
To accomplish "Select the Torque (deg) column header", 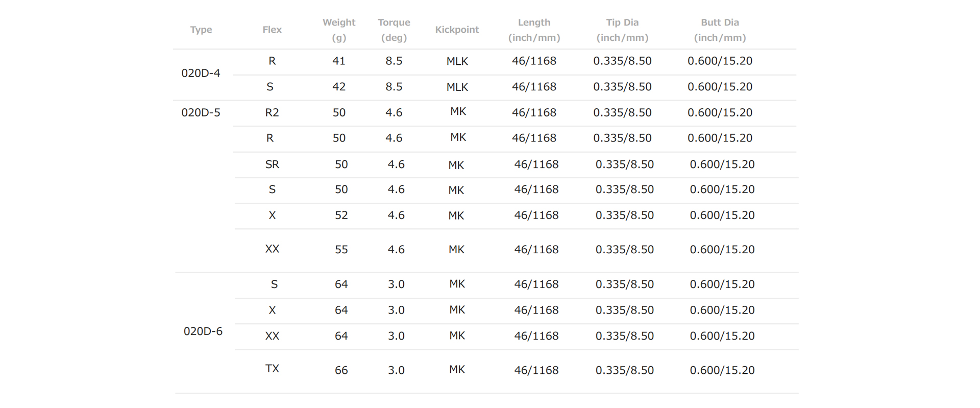I will [394, 30].
